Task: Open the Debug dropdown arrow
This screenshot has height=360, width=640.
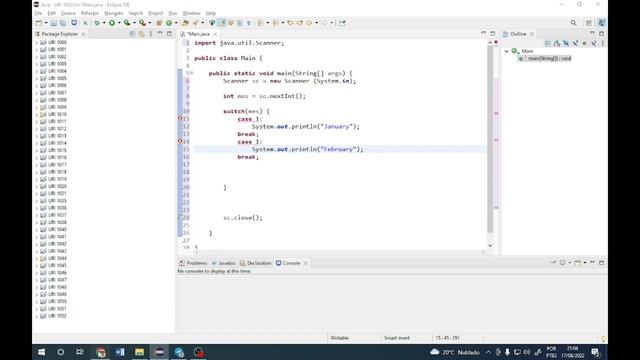Action: pos(104,23)
